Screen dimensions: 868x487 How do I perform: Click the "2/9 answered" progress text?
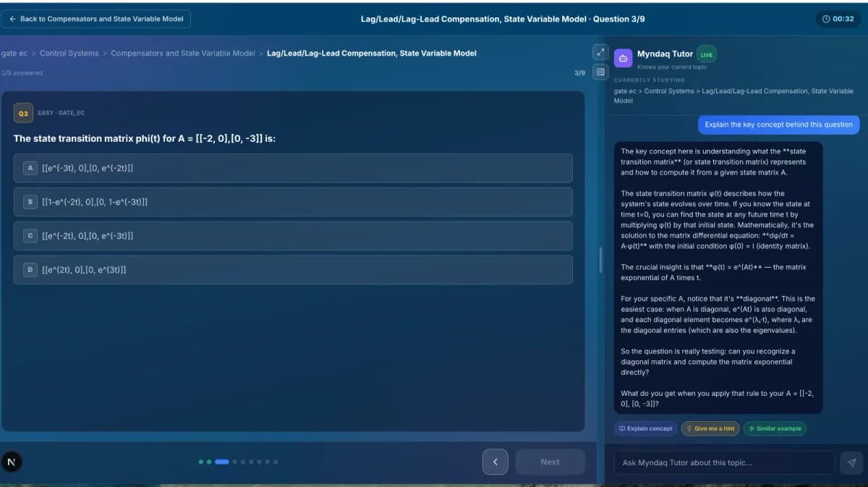(x=22, y=73)
